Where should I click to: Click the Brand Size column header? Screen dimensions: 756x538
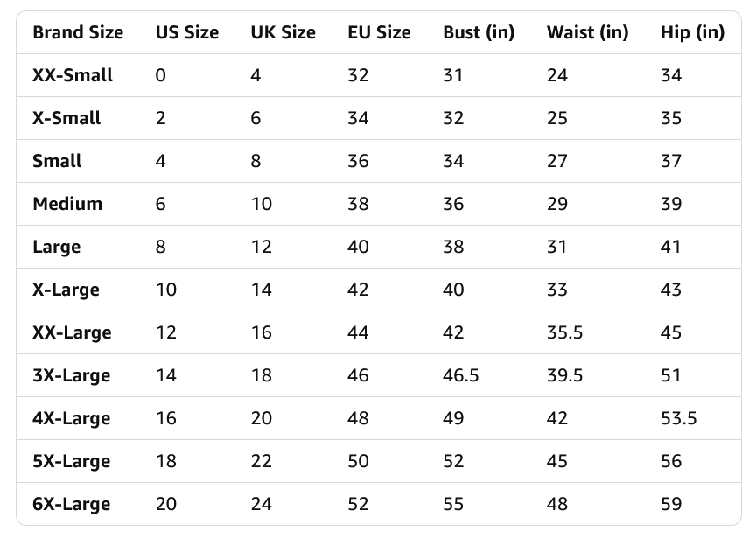tap(78, 32)
